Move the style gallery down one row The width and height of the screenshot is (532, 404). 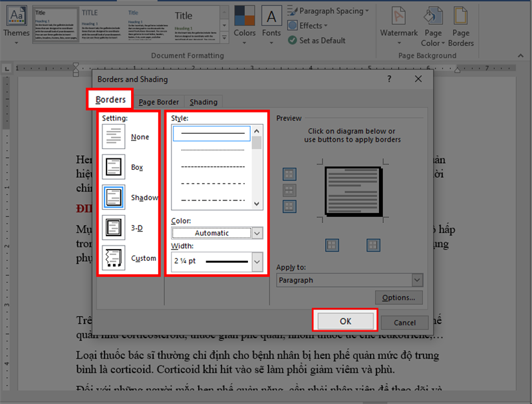coord(224,25)
